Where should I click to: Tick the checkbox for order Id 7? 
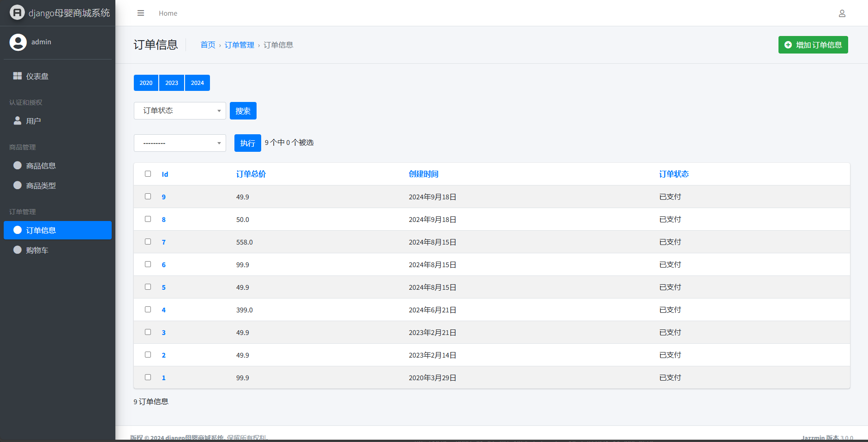pos(148,241)
